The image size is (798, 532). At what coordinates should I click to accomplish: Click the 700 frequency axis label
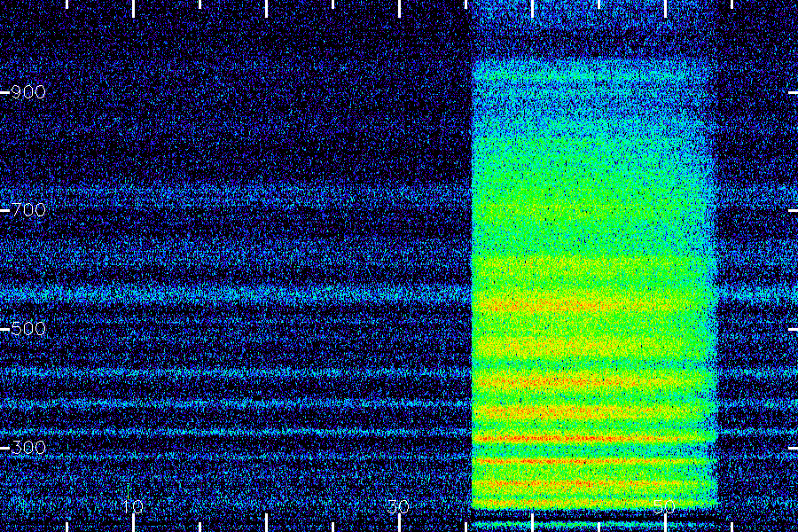tap(28, 210)
